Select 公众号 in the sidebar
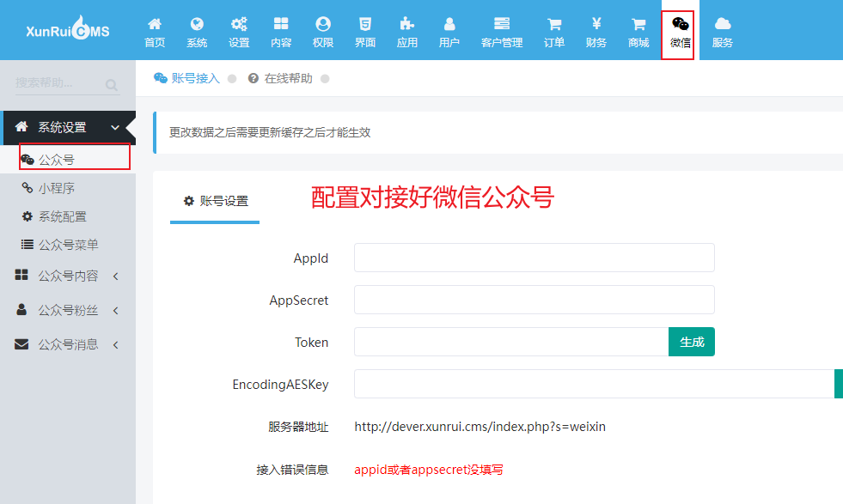 click(x=68, y=160)
